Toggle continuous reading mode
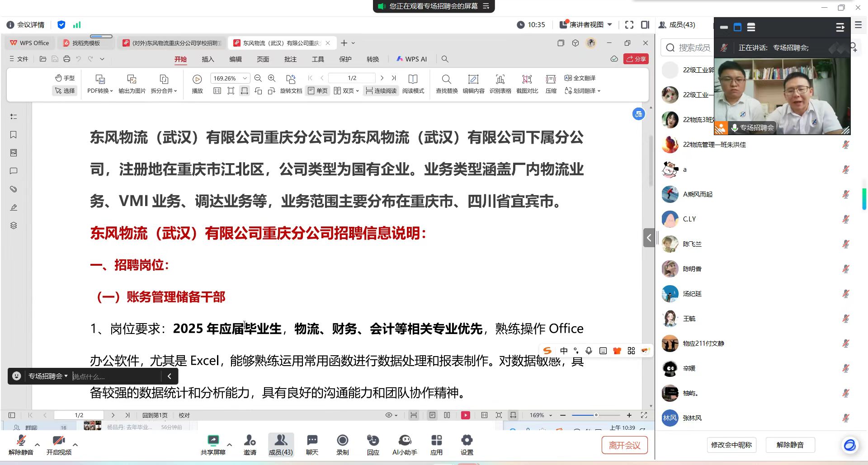The width and height of the screenshot is (868, 465). tap(381, 91)
